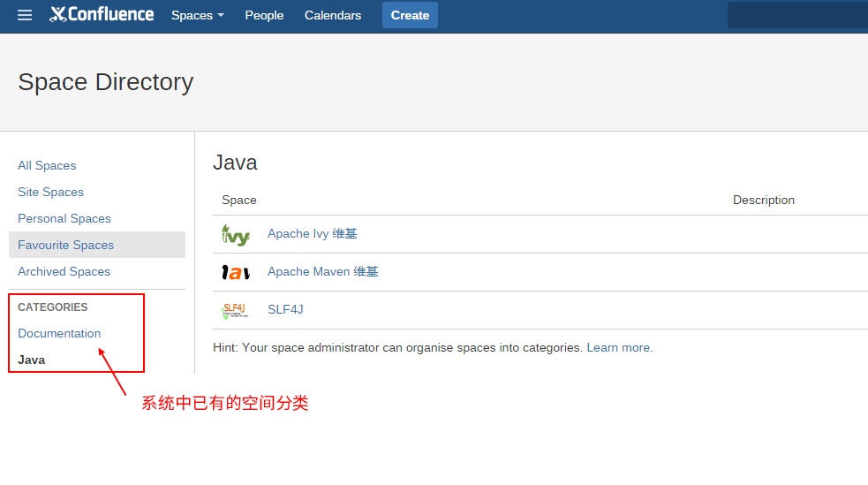Focus the search field in header
The height and width of the screenshot is (485, 868).
[x=797, y=15]
